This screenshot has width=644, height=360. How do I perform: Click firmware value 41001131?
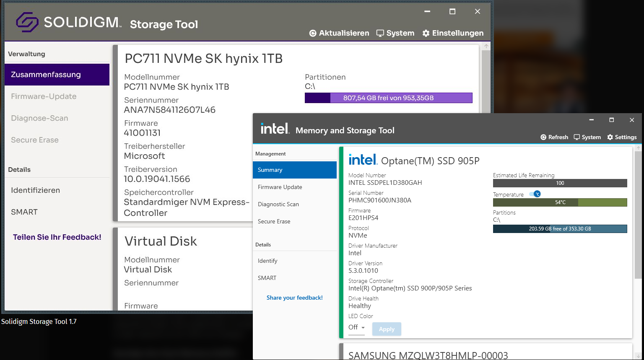click(x=142, y=133)
